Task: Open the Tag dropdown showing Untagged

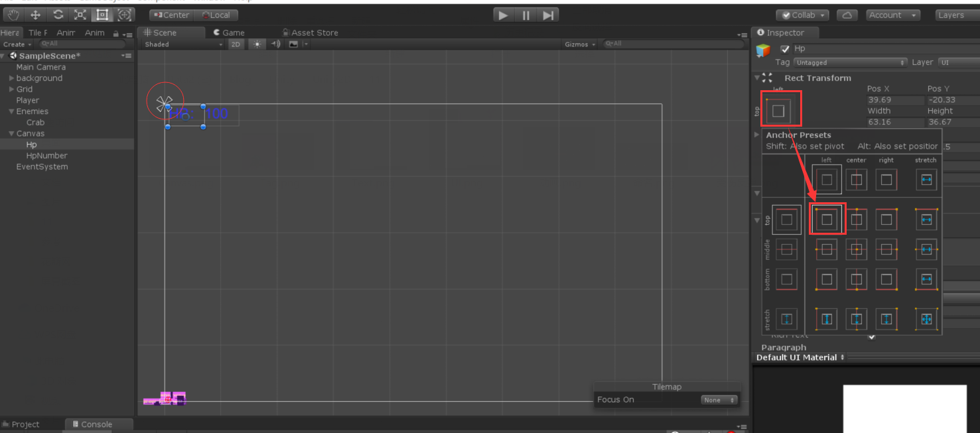Action: point(850,62)
